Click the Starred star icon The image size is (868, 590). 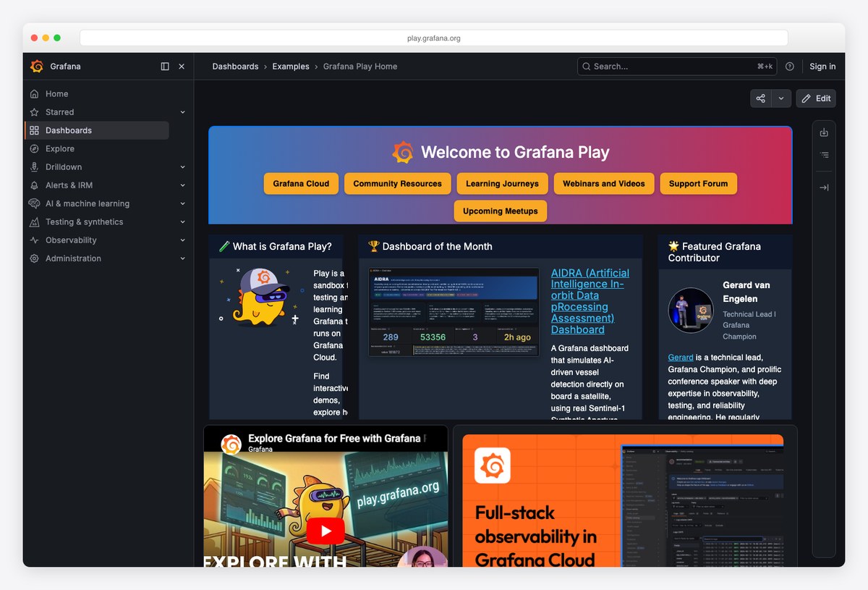click(34, 112)
